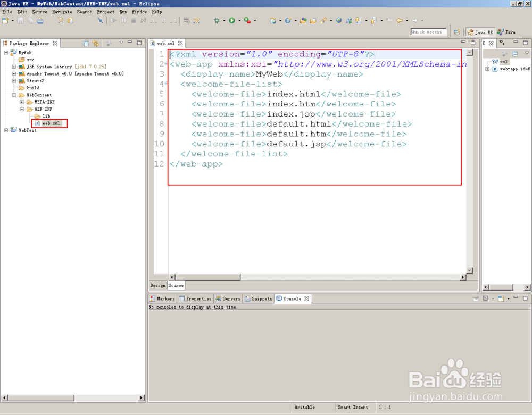This screenshot has height=415, width=532.
Task: Click the Next Annotation icon
Action: (358, 21)
